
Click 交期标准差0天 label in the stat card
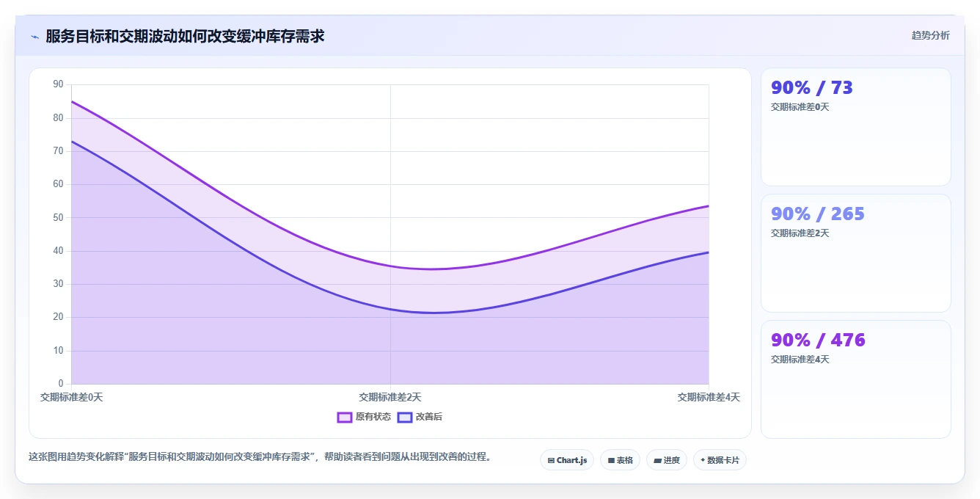pyautogui.click(x=800, y=107)
